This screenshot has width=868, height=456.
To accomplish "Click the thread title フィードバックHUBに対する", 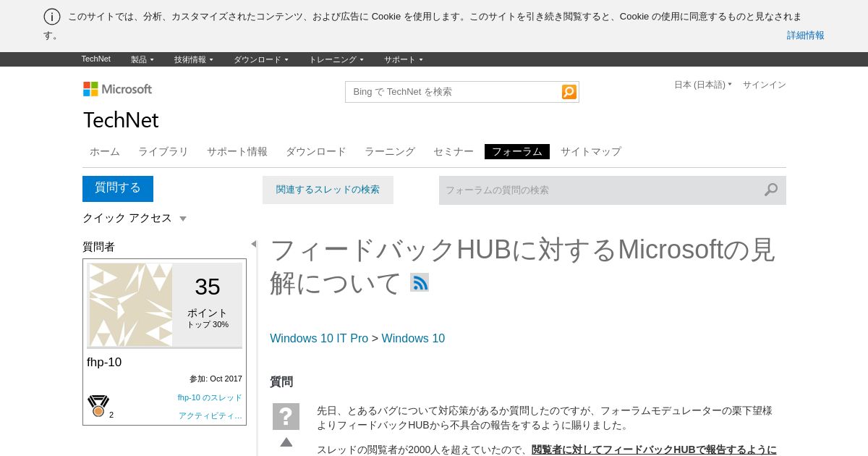I will [522, 266].
